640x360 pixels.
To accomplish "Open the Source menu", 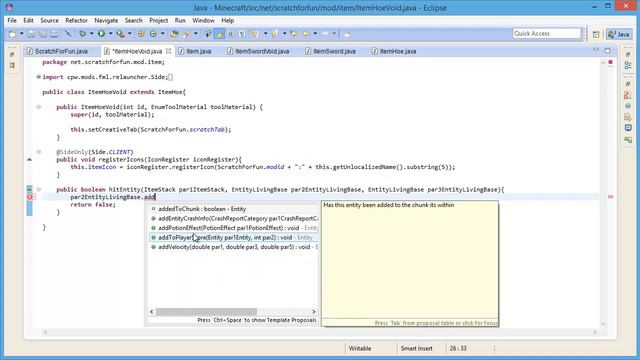I will click(x=49, y=20).
